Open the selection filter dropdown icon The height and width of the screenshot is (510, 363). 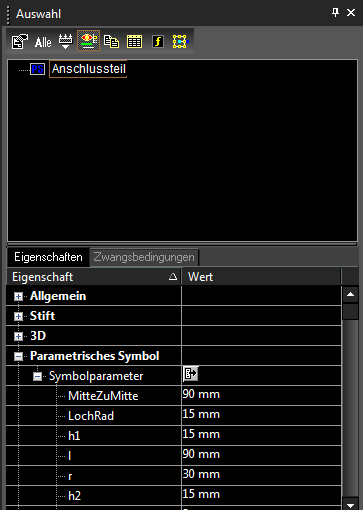[x=65, y=42]
